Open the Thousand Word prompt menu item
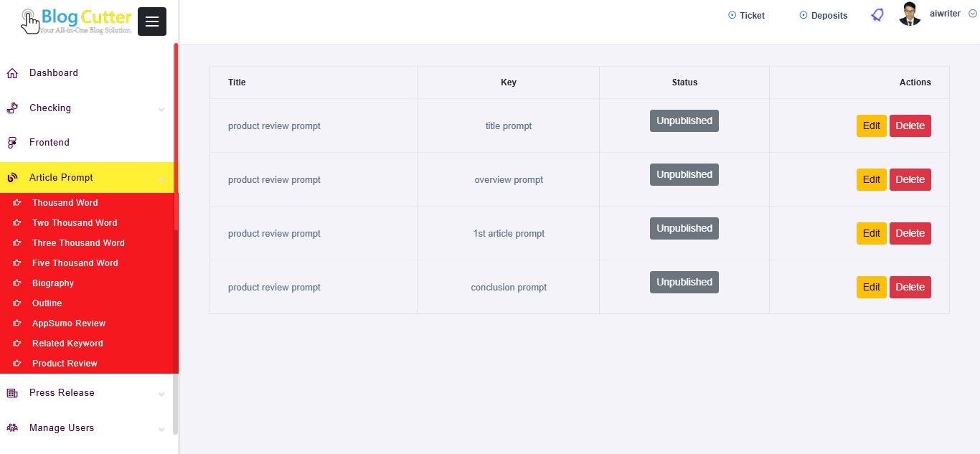Image resolution: width=980 pixels, height=454 pixels. (x=65, y=203)
